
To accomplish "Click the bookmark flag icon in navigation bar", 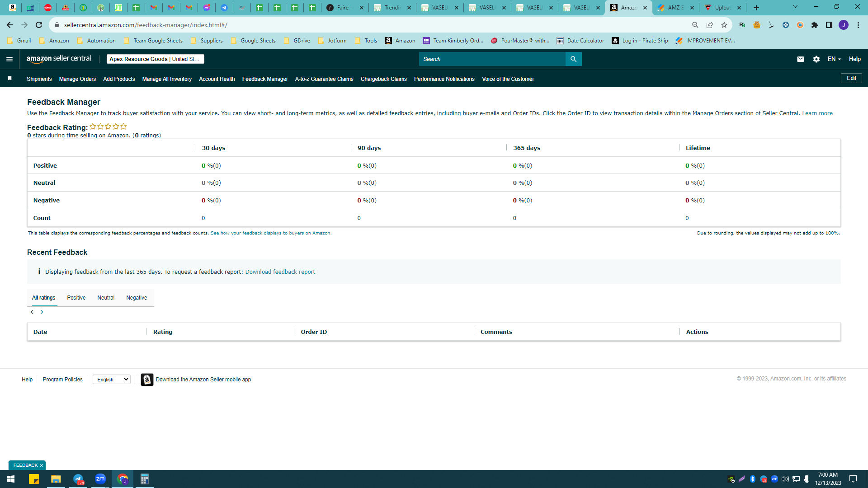I will point(9,79).
